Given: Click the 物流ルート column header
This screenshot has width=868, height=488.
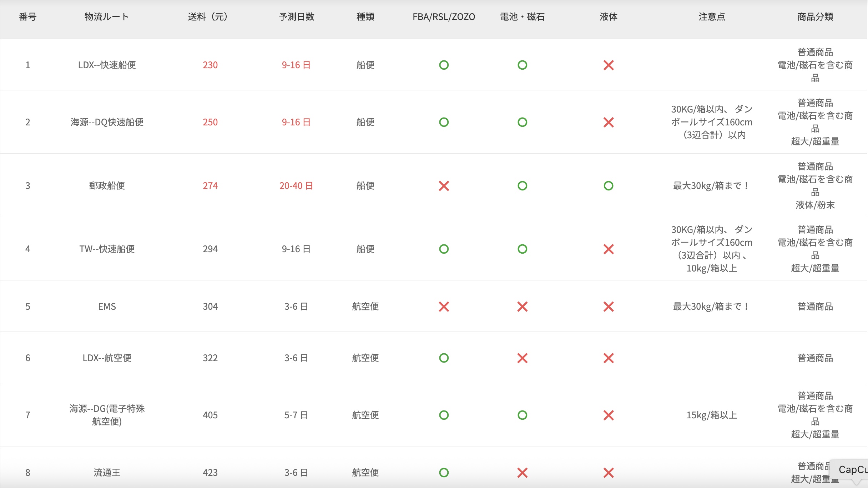Looking at the screenshot, I should (107, 17).
